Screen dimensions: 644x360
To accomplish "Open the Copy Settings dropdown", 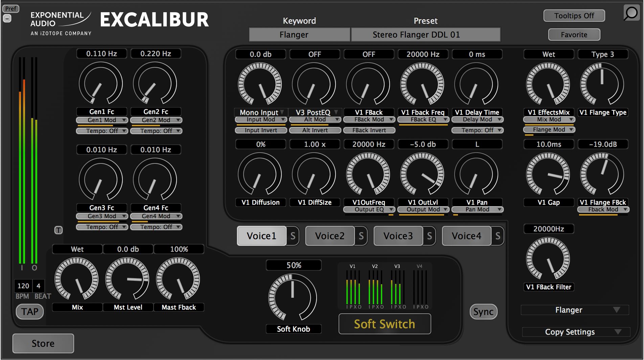I will (x=576, y=332).
